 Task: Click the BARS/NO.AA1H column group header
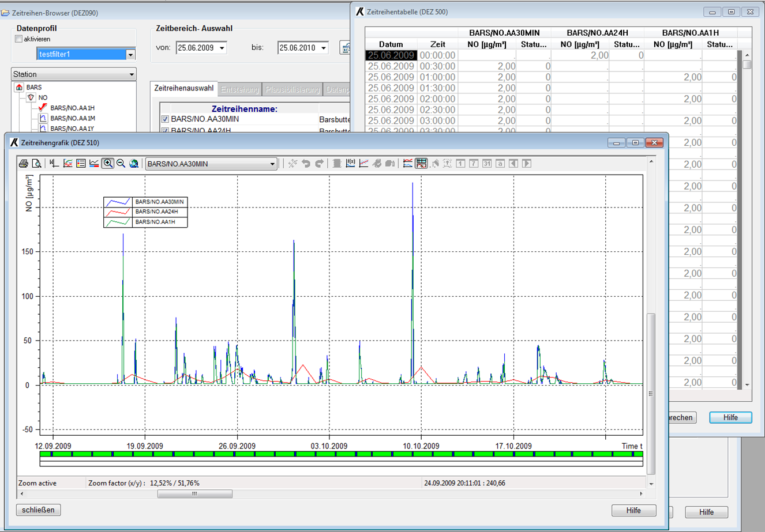691,33
